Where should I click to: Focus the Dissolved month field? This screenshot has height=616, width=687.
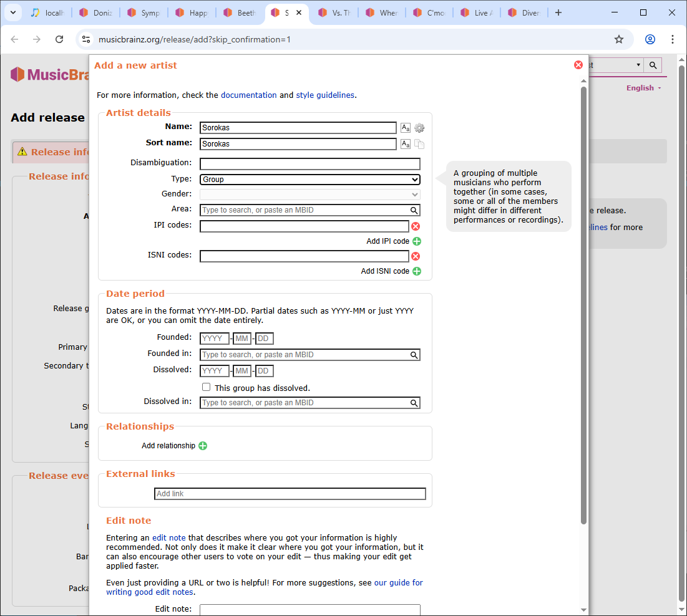tap(242, 371)
